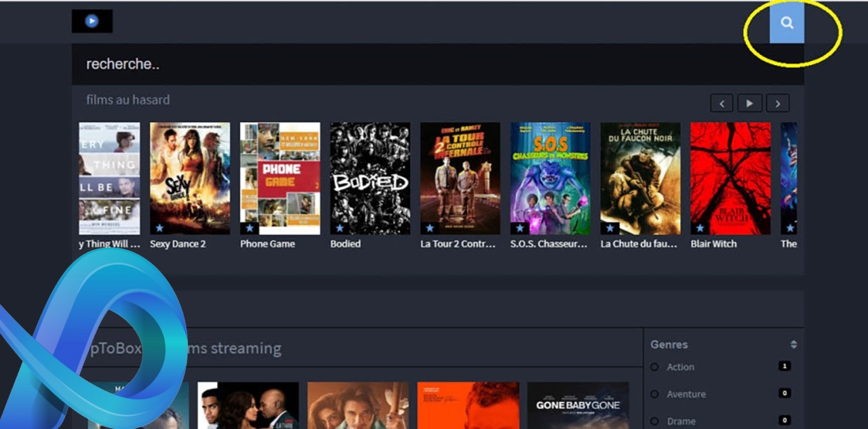Click star icon on Blair Witch
Screen dimensions: 868x429
pyautogui.click(x=700, y=228)
